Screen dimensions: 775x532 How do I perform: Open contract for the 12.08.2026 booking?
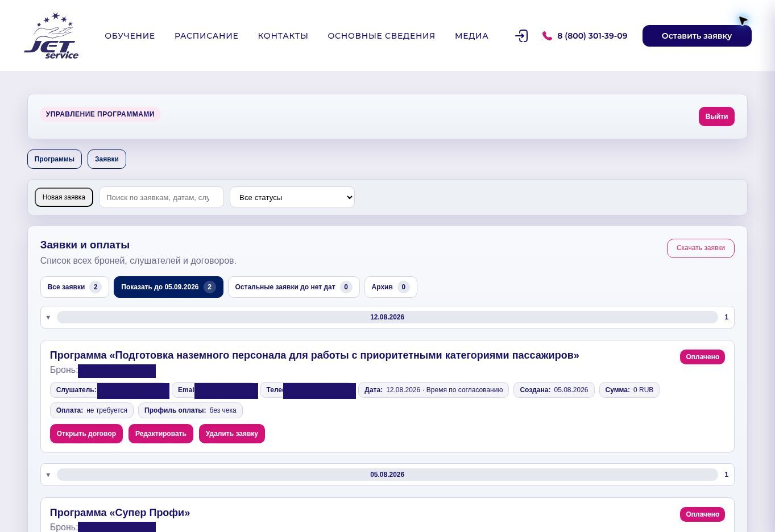[x=86, y=434]
